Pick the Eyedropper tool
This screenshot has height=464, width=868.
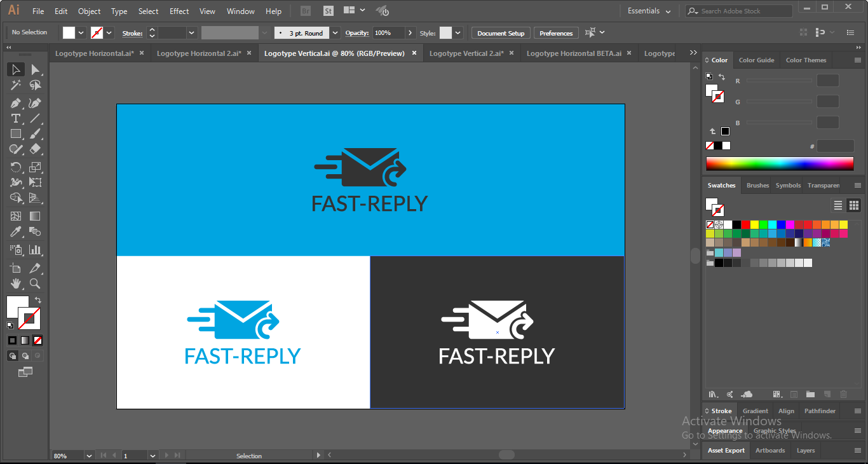pos(16,231)
